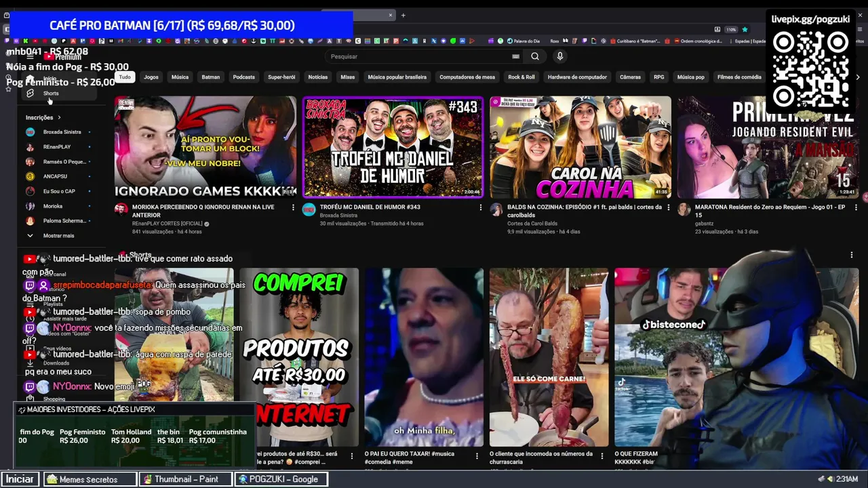The height and width of the screenshot is (488, 868).
Task: Select the Notícias filter chip
Action: (318, 77)
